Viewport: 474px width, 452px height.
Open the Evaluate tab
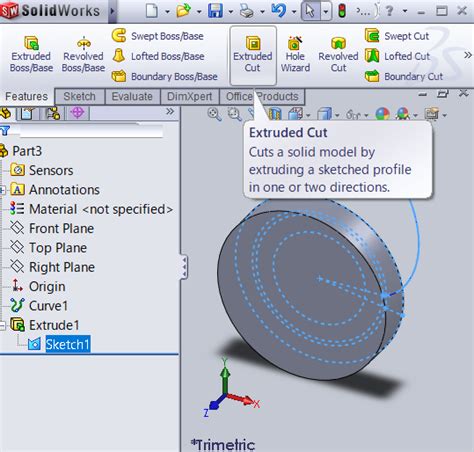[132, 97]
